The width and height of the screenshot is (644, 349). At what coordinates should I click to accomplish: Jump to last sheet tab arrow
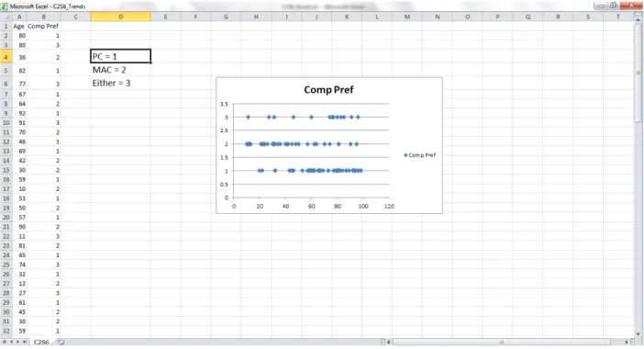[x=25, y=342]
